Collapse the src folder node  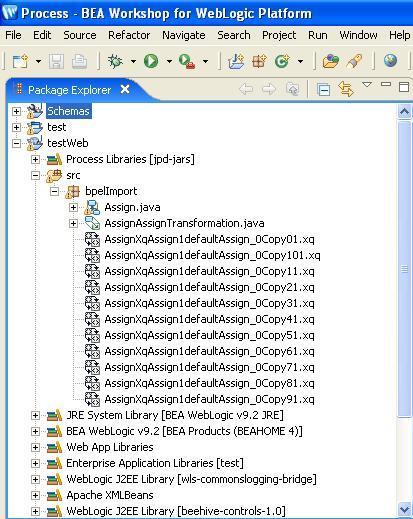point(35,176)
